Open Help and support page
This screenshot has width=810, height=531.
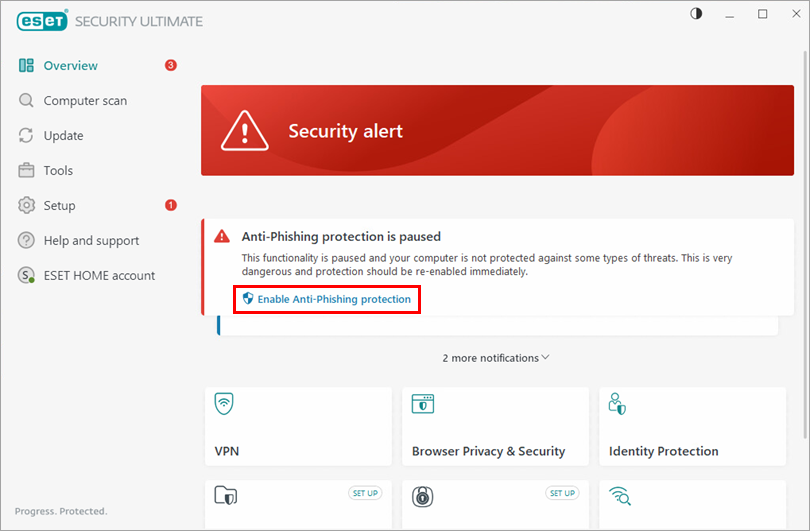click(x=90, y=241)
